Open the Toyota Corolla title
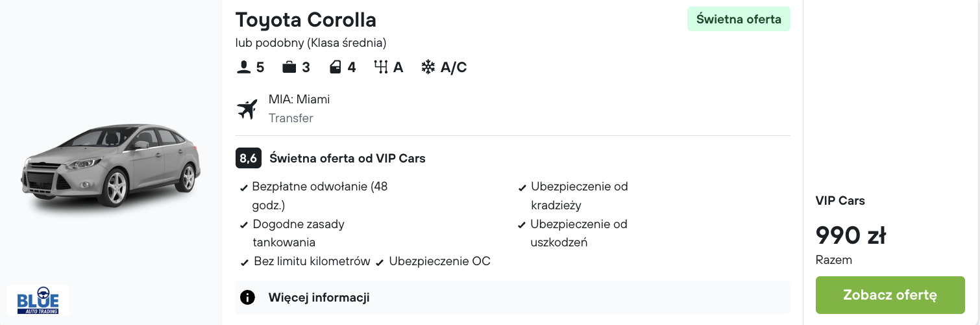980x325 pixels. click(306, 20)
